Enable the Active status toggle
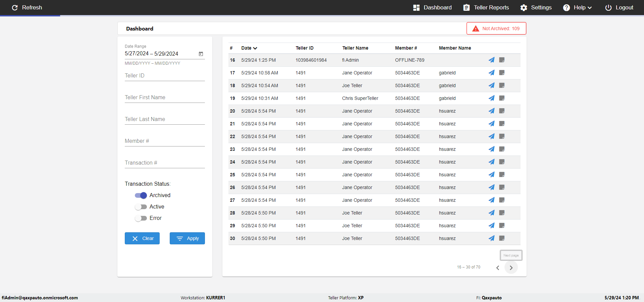Screen dimensions: 644x302 141,207
